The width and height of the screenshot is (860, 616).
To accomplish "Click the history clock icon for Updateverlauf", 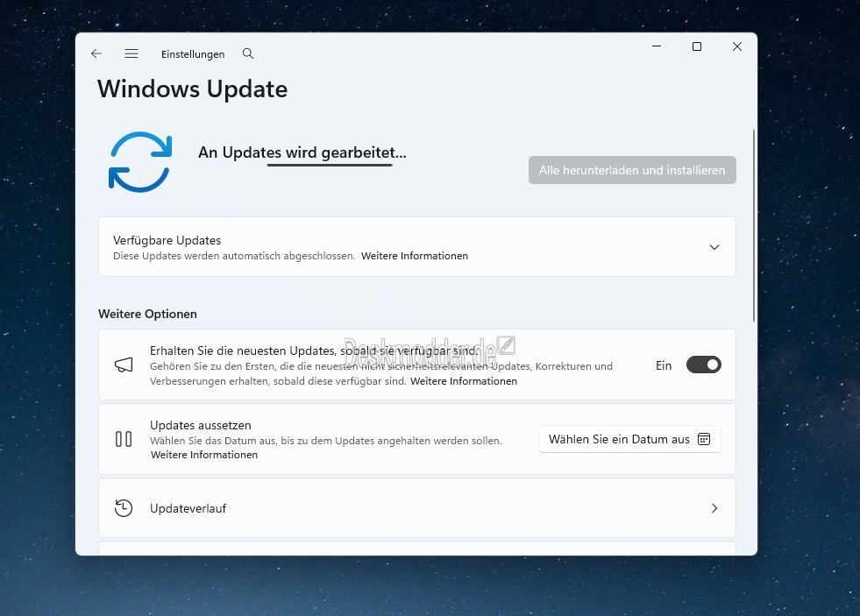I will click(124, 508).
